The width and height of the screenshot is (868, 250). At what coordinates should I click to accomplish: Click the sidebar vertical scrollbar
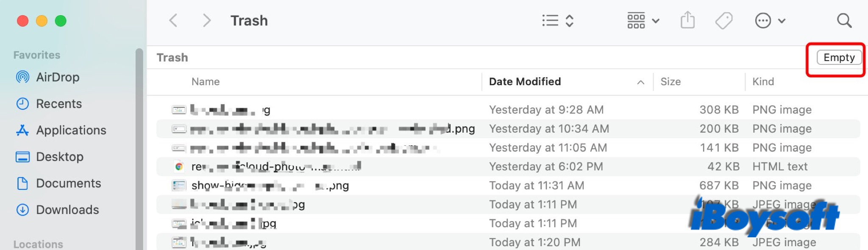[139, 148]
